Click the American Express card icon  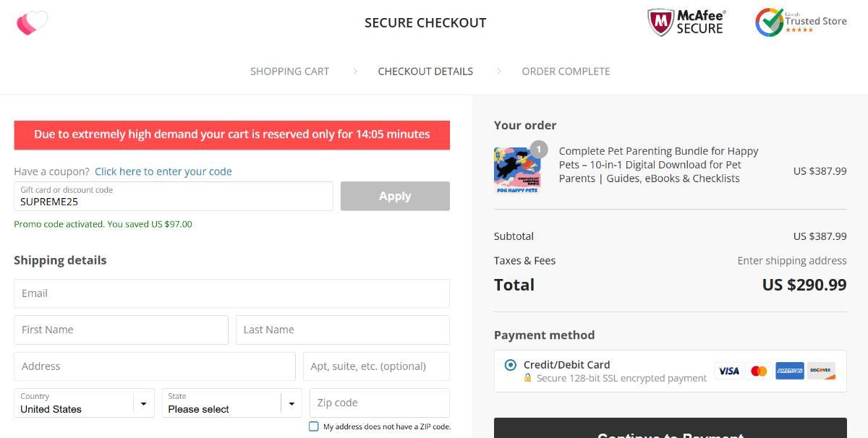[789, 371]
